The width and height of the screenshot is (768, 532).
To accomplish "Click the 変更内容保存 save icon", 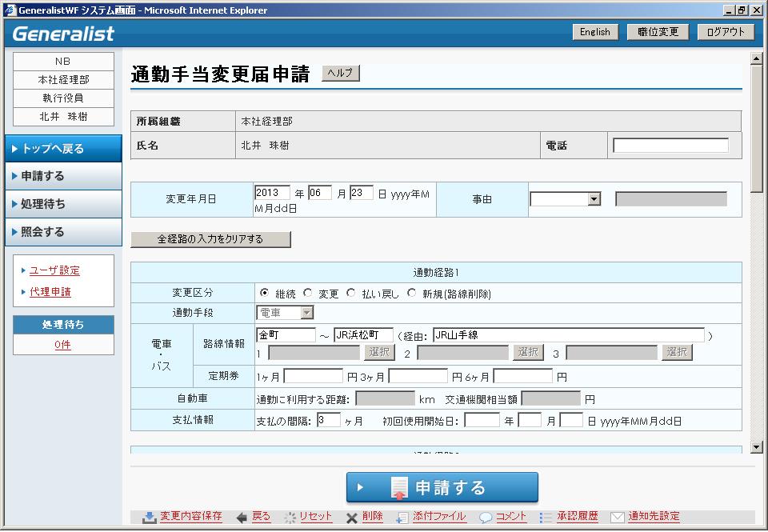I will tap(149, 518).
